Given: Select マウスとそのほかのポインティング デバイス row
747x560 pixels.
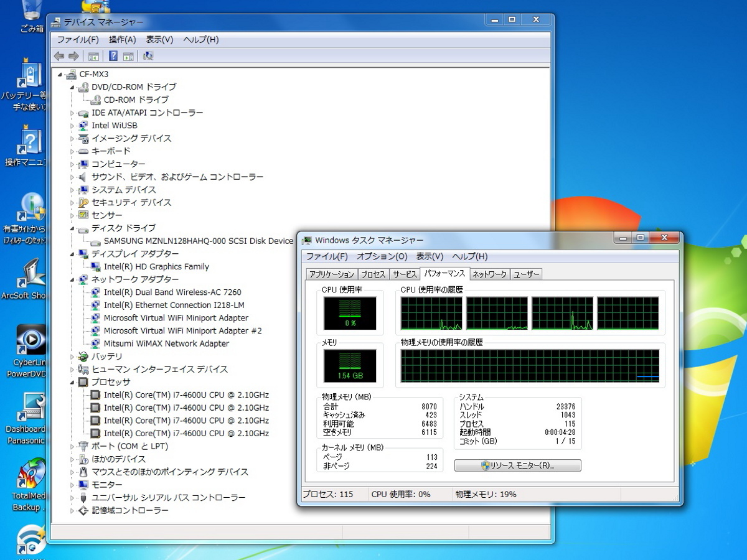Looking at the screenshot, I should [170, 472].
